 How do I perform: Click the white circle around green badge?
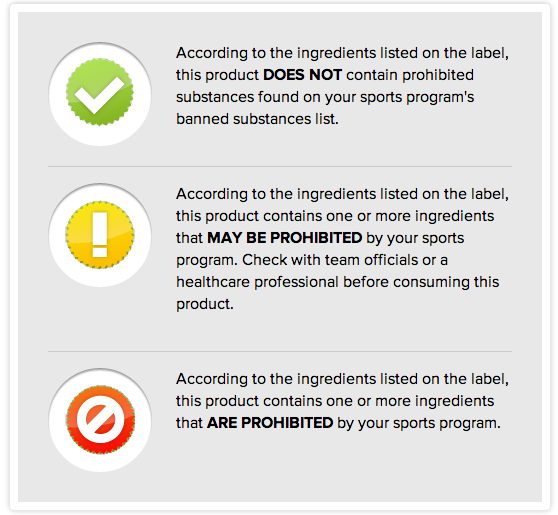click(100, 94)
